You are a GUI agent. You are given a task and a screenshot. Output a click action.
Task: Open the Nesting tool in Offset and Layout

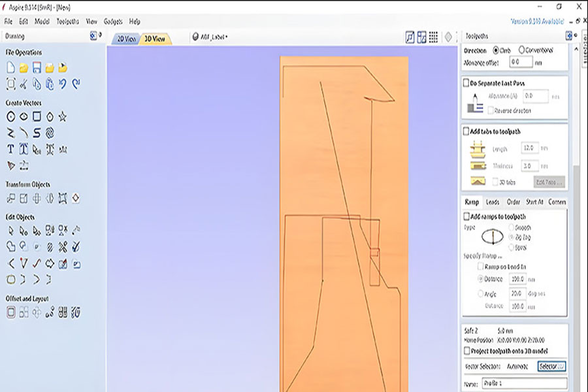click(63, 312)
